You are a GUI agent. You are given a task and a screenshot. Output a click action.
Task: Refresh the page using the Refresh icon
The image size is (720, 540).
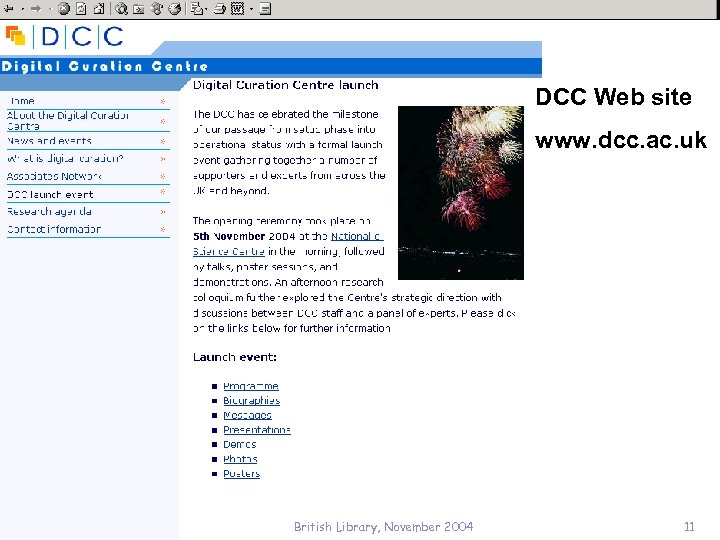(81, 8)
